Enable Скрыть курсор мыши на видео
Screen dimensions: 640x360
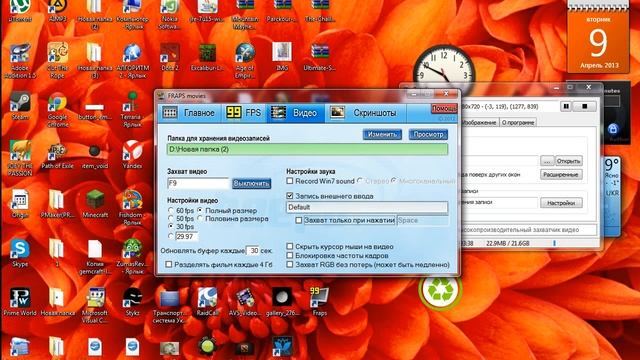[x=290, y=247]
